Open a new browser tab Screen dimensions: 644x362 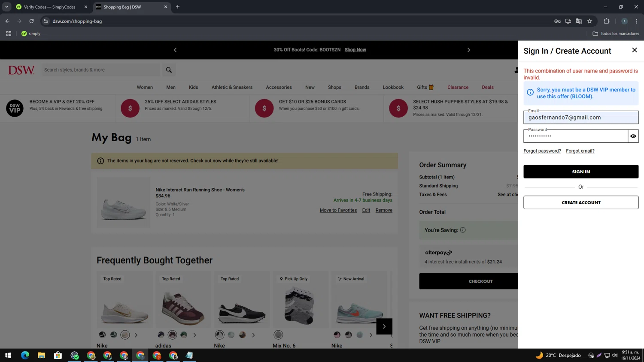(x=178, y=7)
